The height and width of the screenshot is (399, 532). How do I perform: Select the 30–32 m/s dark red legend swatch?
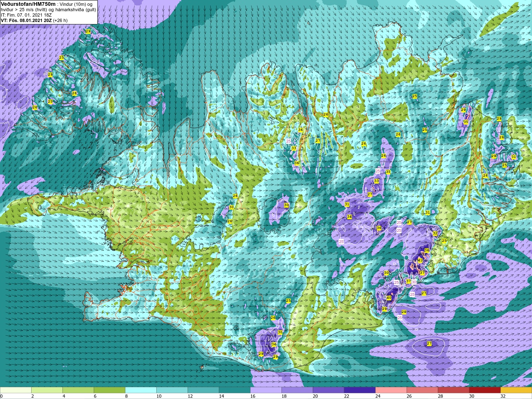[x=485, y=390]
